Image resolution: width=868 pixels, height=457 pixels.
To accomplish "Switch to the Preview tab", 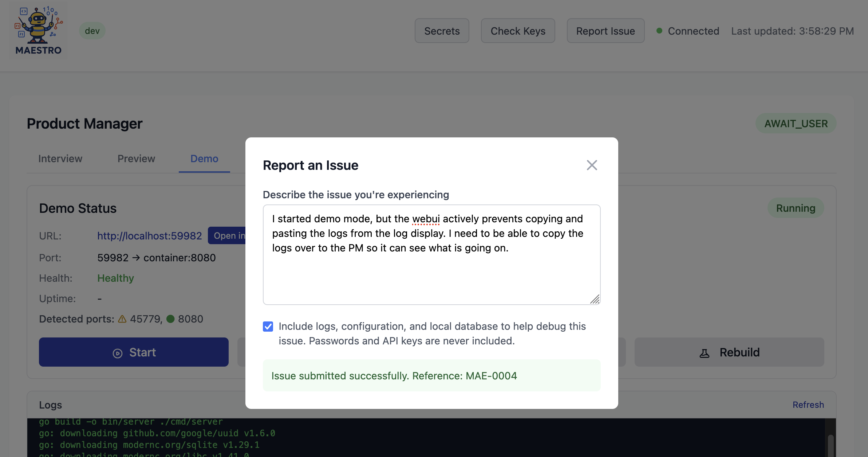I will point(136,159).
